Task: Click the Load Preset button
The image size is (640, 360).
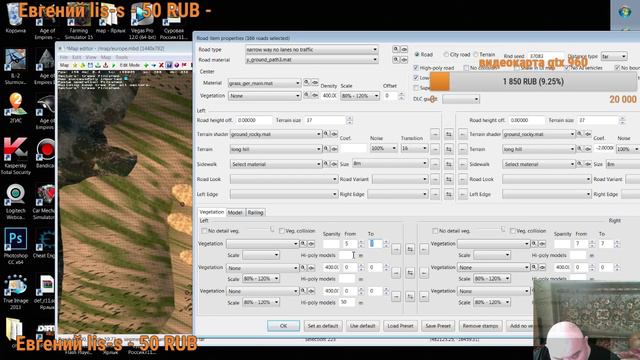Action: point(400,326)
